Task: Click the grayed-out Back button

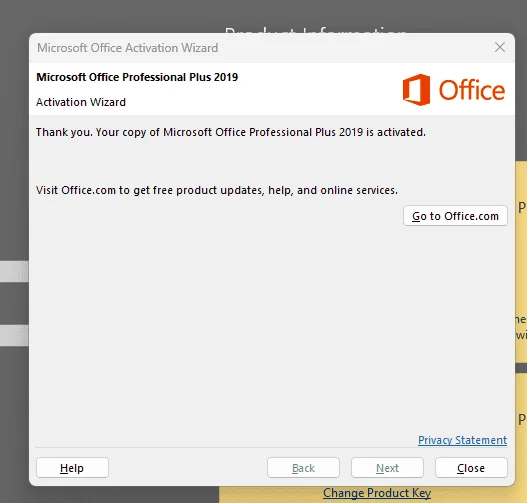Action: coord(303,467)
